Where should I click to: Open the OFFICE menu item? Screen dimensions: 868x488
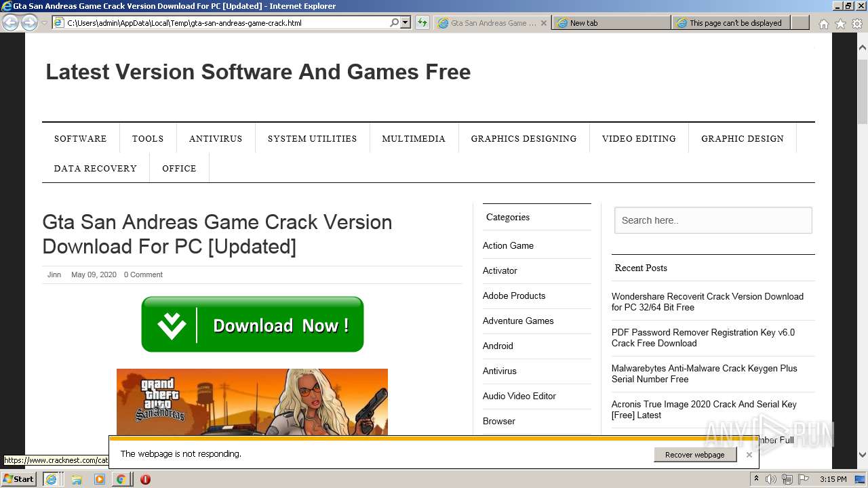coord(179,168)
